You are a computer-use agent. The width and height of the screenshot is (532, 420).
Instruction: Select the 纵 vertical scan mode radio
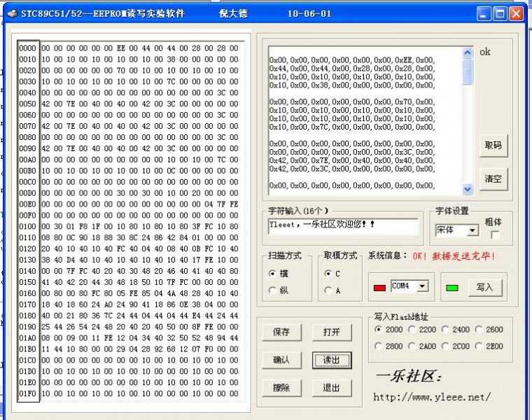coord(273,290)
